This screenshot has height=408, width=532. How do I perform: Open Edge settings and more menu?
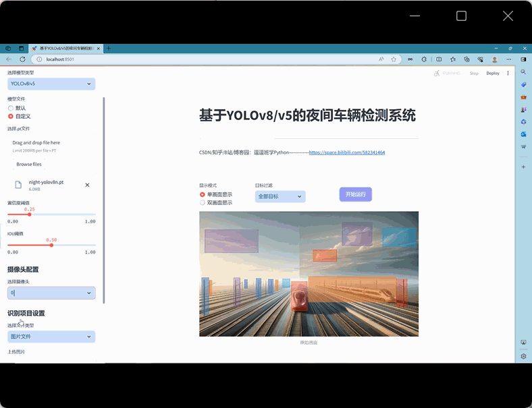tap(509, 59)
